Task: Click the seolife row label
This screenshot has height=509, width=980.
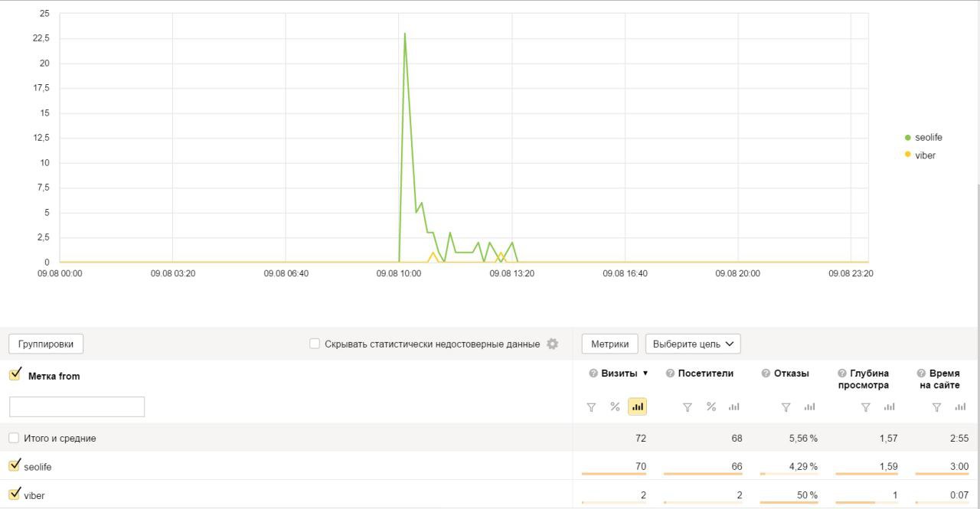Action: (38, 467)
